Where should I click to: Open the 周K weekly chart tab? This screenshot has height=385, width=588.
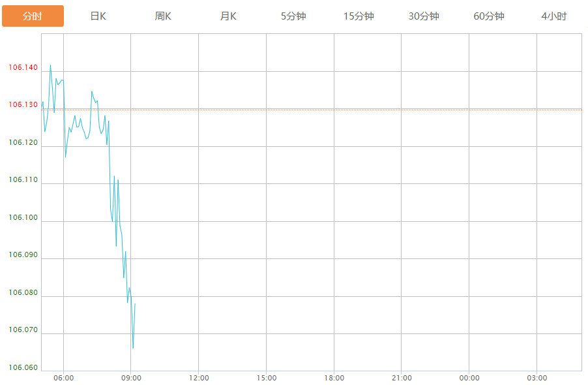(x=163, y=16)
